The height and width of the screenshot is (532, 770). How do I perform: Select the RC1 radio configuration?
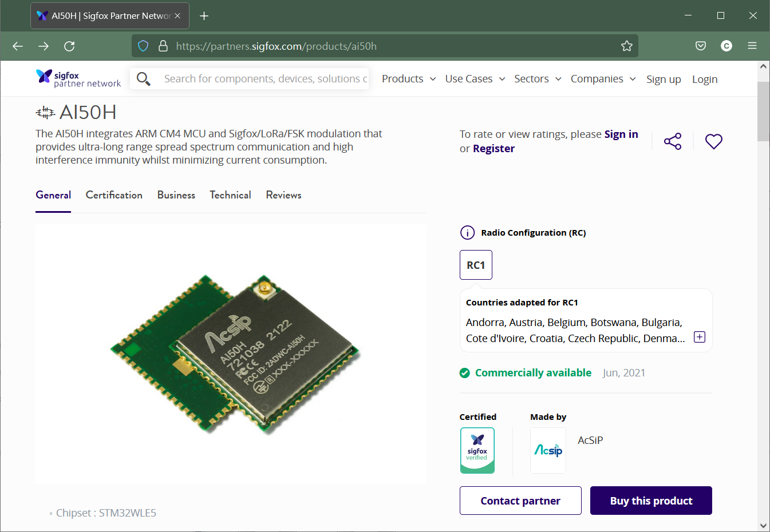pos(476,265)
